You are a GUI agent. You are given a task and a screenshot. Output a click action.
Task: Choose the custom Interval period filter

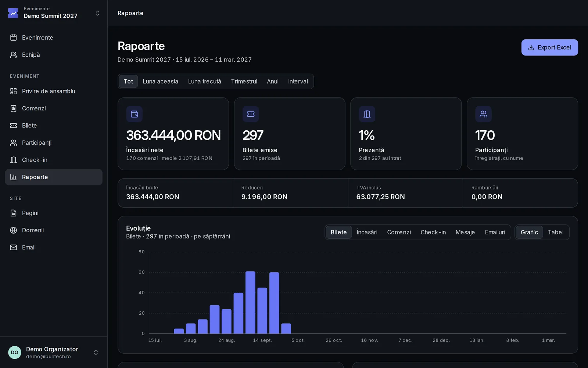click(x=298, y=81)
